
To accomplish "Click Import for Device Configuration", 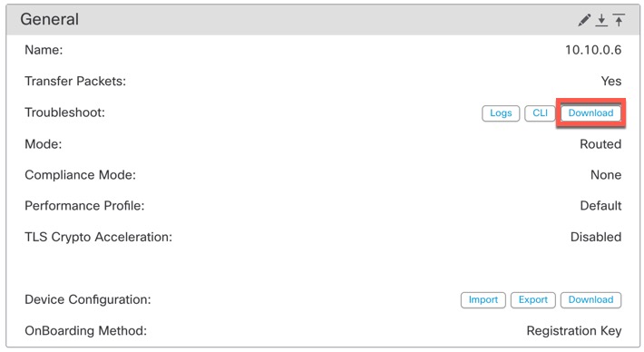I will pyautogui.click(x=483, y=300).
